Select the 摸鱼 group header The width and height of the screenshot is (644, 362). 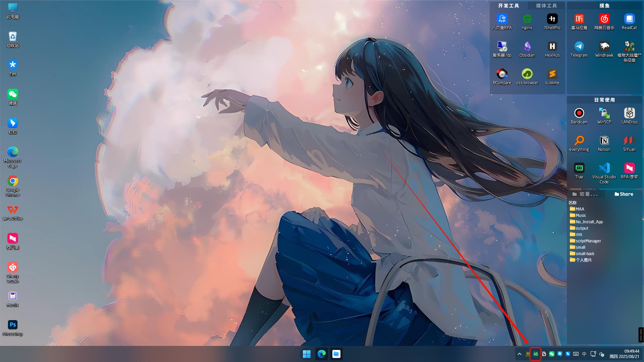(604, 6)
